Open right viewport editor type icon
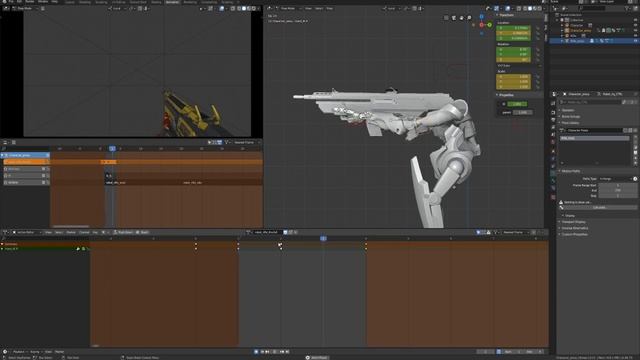 (270, 8)
